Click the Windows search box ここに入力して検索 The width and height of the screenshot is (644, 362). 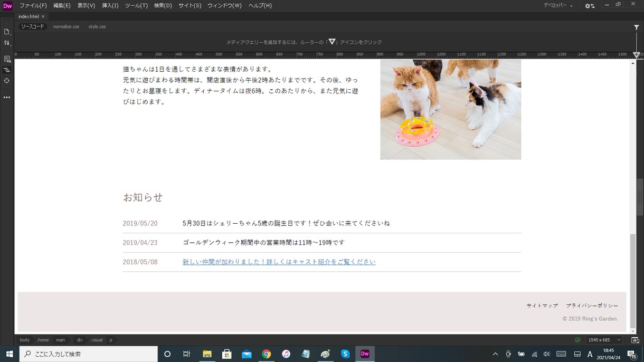pos(89,354)
